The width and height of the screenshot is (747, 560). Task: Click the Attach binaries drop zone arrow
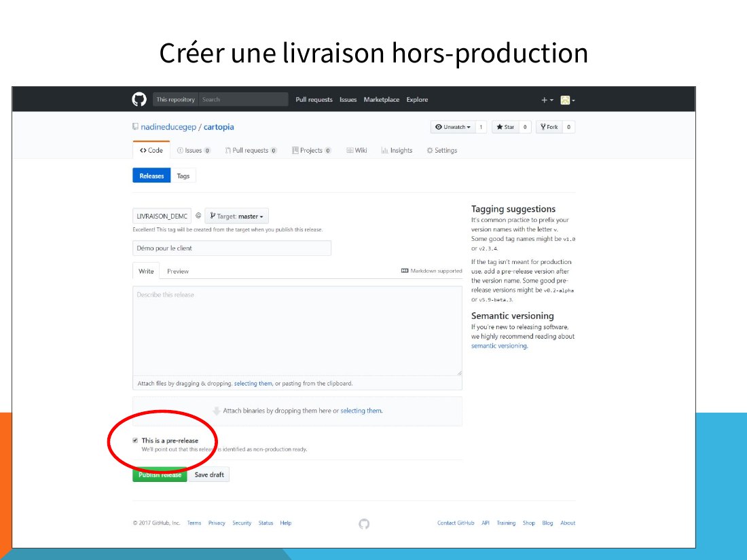click(216, 411)
